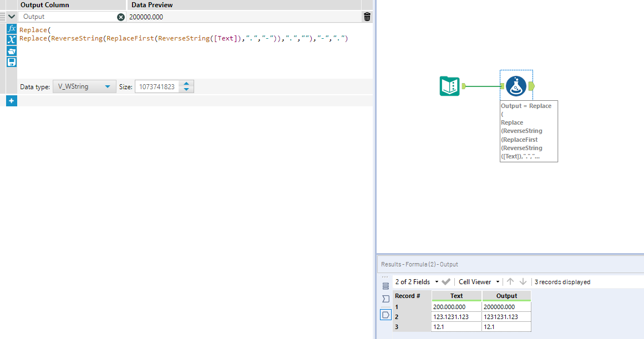Toggle the data view in the Results panel
Screen dimensions: 644x339
(386, 314)
